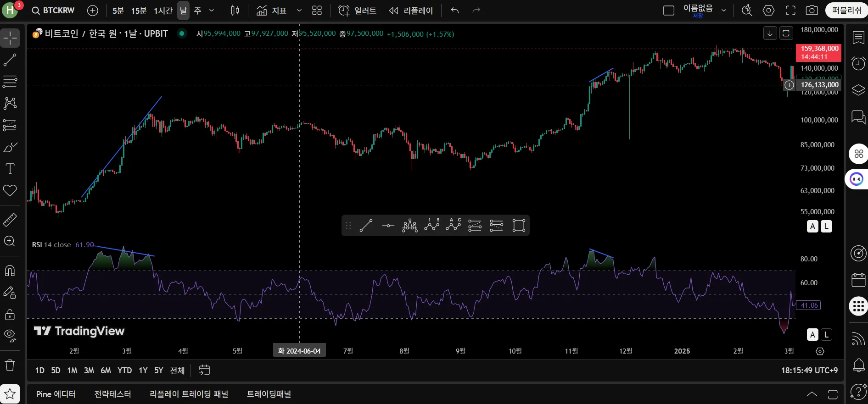
Task: Click the RSI 14 close legend
Action: [51, 245]
